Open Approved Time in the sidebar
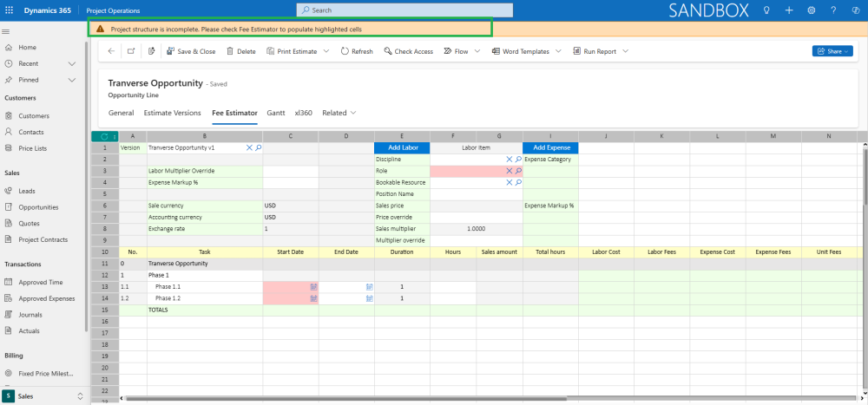This screenshot has height=405, width=868. click(41, 282)
